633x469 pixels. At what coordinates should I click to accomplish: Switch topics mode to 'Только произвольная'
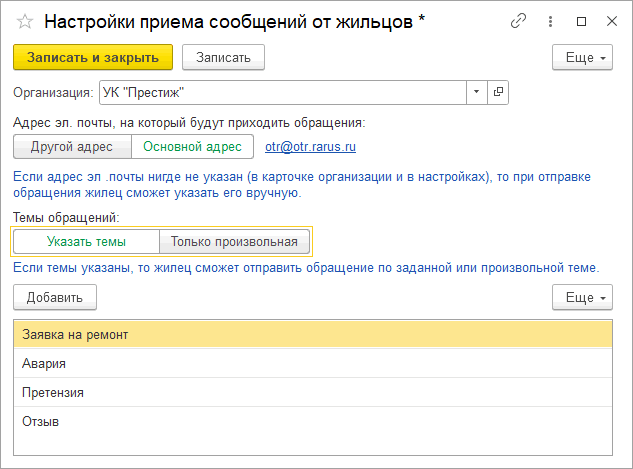click(x=235, y=241)
